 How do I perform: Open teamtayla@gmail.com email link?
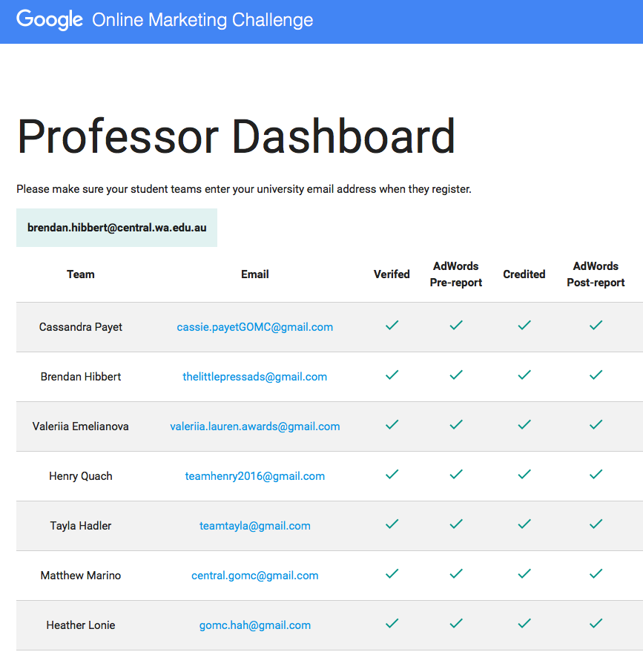click(255, 526)
